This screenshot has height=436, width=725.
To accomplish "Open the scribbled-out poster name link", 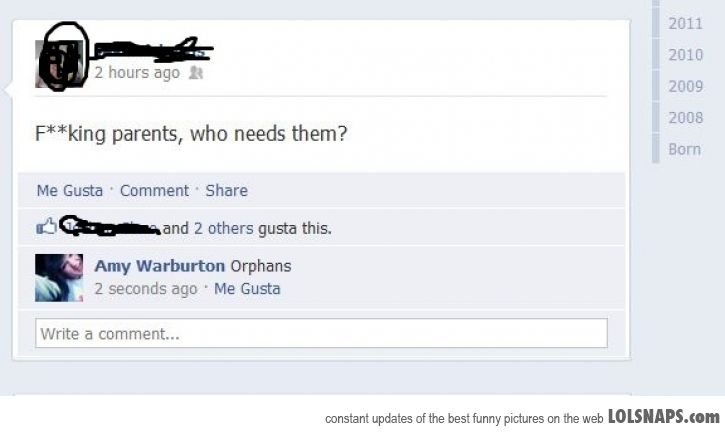I will pos(153,50).
